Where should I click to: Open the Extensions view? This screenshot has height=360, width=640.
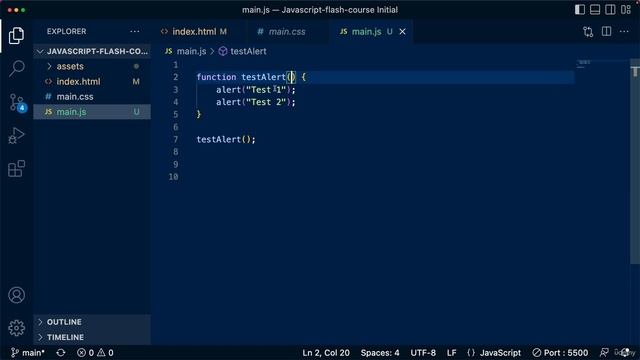[16, 169]
